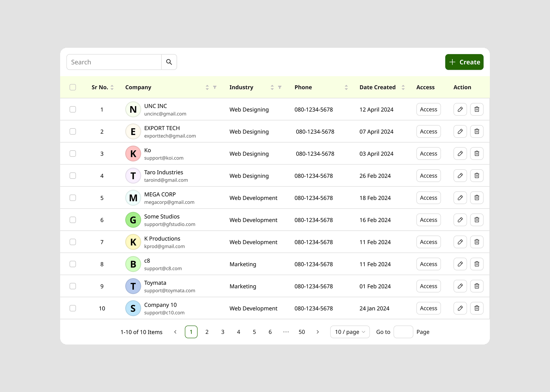Click the Some Studios G avatar

coord(133,220)
